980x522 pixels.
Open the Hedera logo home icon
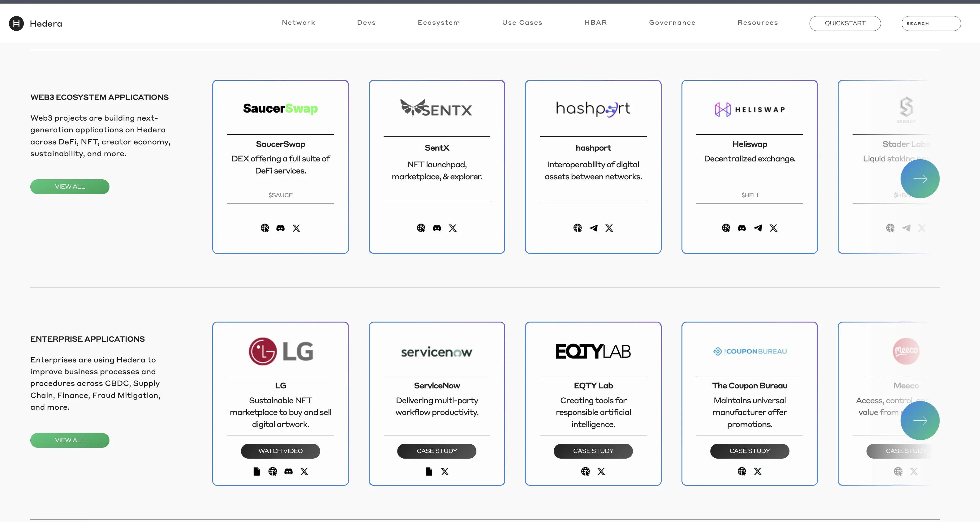(16, 24)
